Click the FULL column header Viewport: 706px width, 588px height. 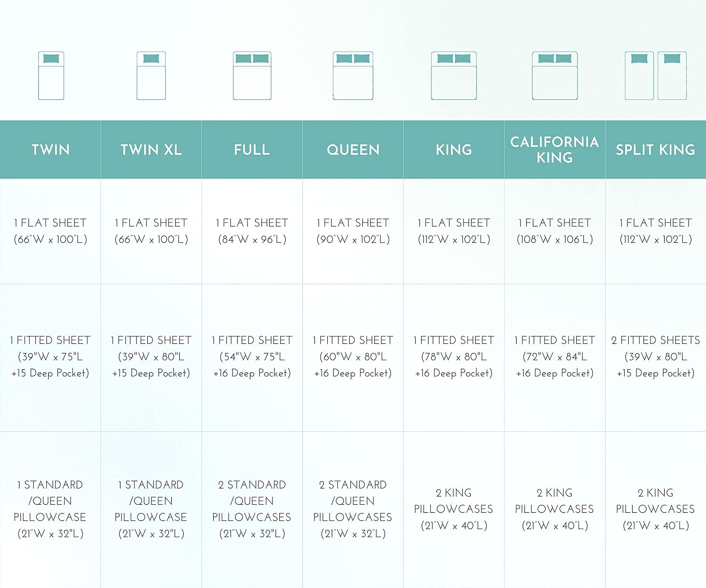coord(252,150)
